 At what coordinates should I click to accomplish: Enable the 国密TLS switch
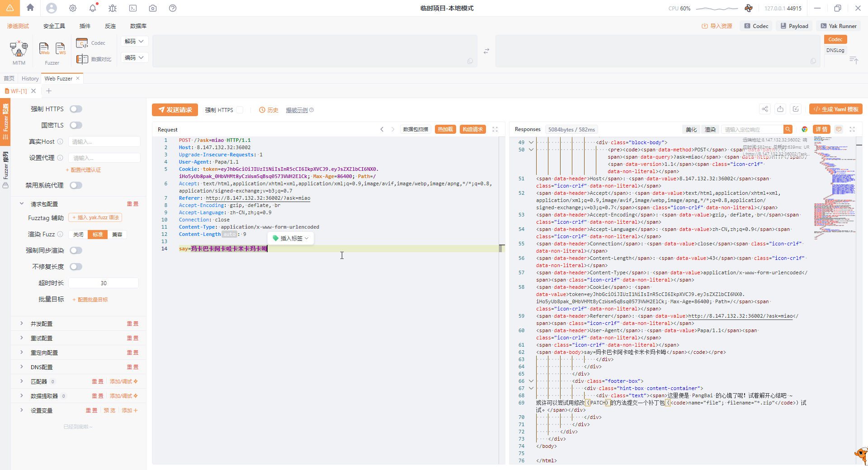tap(76, 125)
